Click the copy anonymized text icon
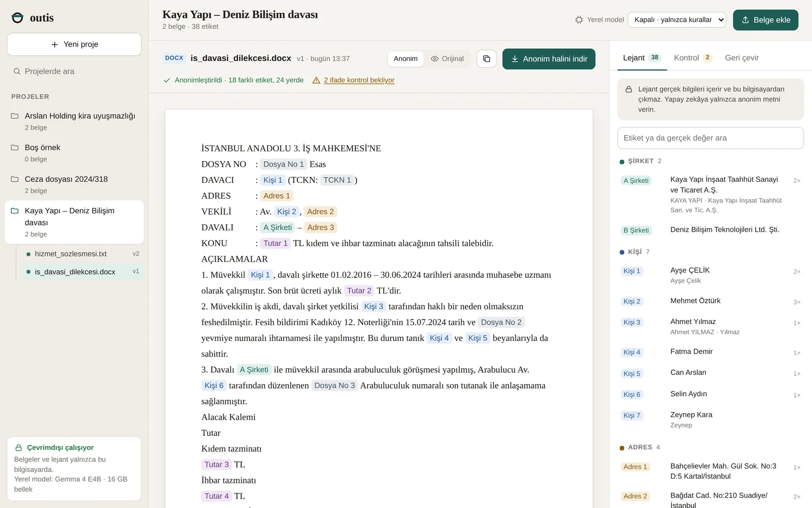This screenshot has height=508, width=812. click(486, 59)
